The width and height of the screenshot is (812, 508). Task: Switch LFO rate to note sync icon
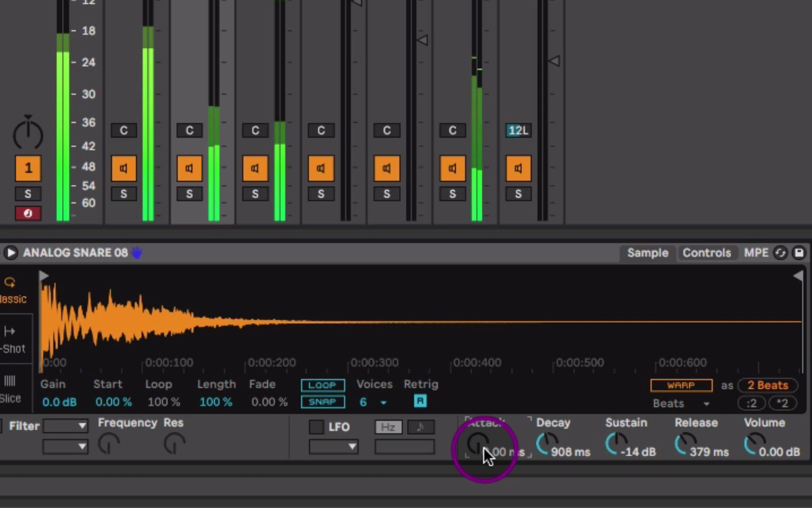click(421, 427)
